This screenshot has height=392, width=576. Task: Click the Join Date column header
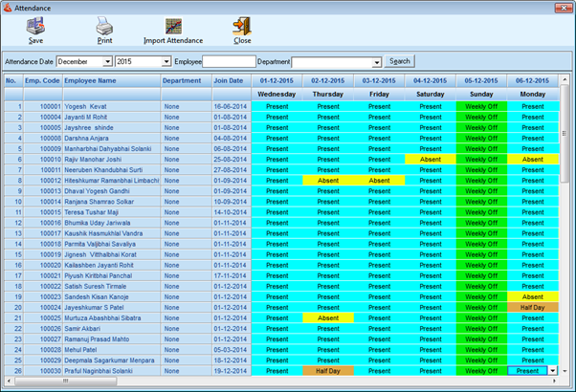point(231,81)
